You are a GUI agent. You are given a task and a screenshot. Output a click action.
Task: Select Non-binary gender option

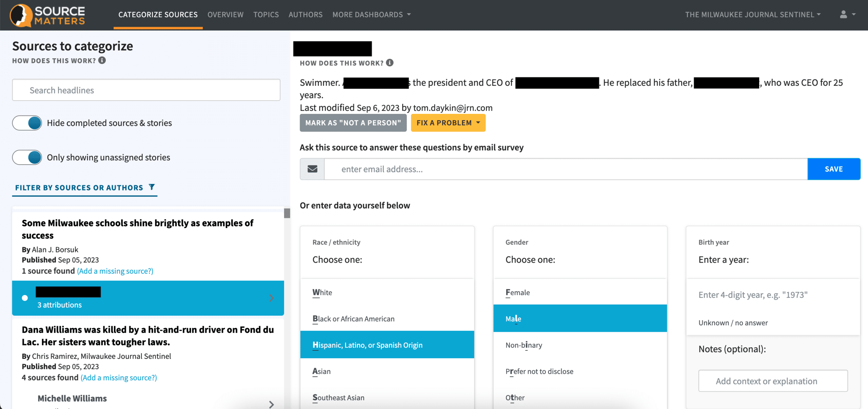580,345
